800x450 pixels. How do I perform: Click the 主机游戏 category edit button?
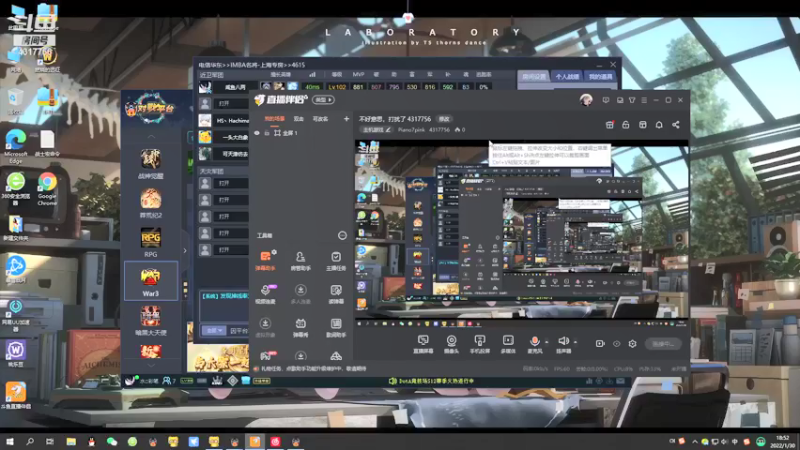[x=376, y=130]
